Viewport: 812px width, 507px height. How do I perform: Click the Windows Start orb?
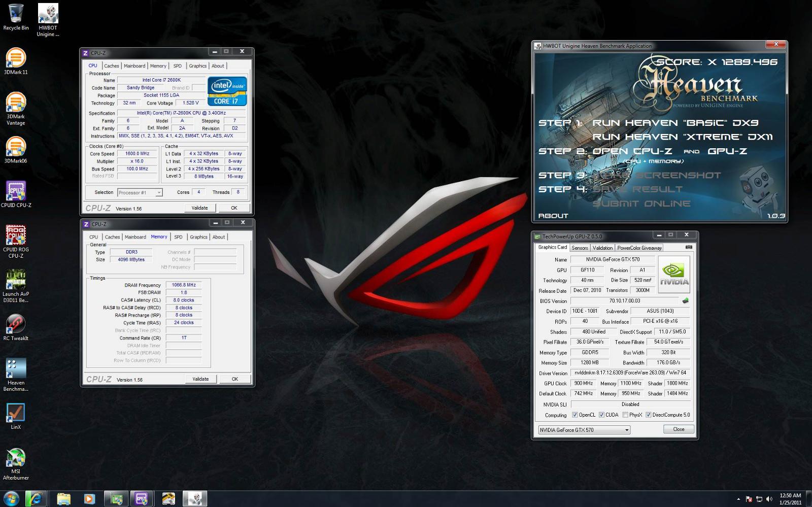click(x=11, y=498)
